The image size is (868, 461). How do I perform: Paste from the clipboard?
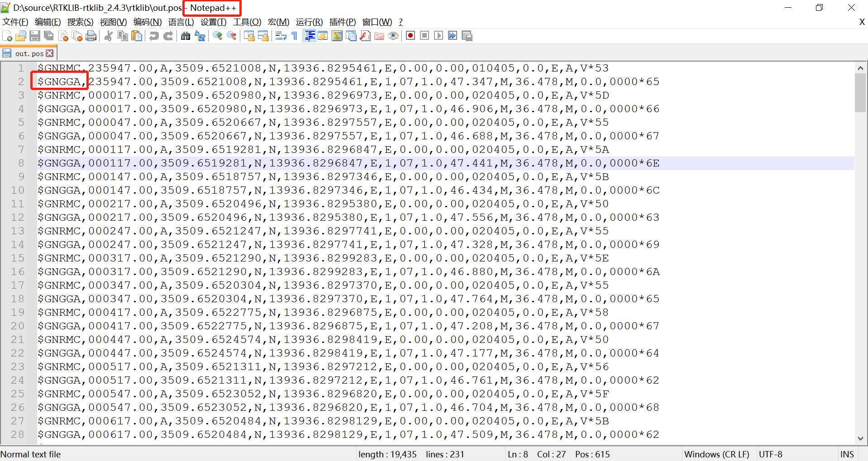137,36
